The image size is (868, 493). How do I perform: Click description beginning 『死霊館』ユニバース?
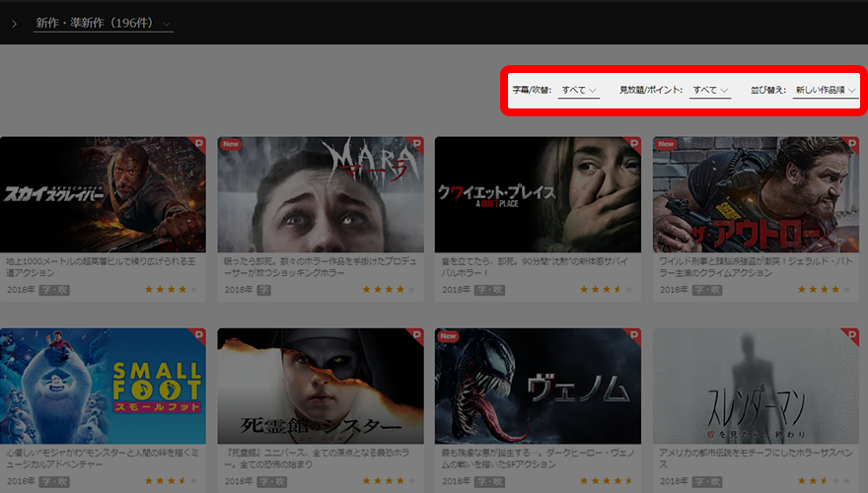pos(318,458)
